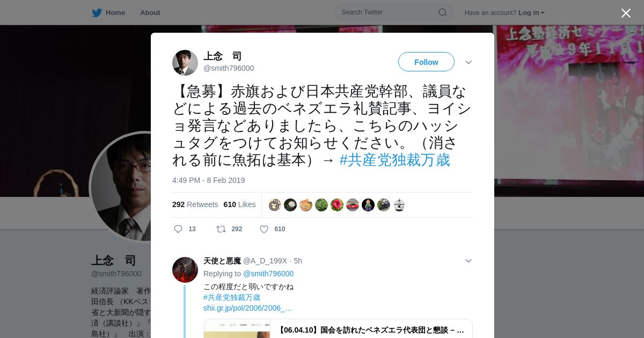644x338 pixels.
Task: View the 292 Retweets list
Action: click(x=195, y=204)
